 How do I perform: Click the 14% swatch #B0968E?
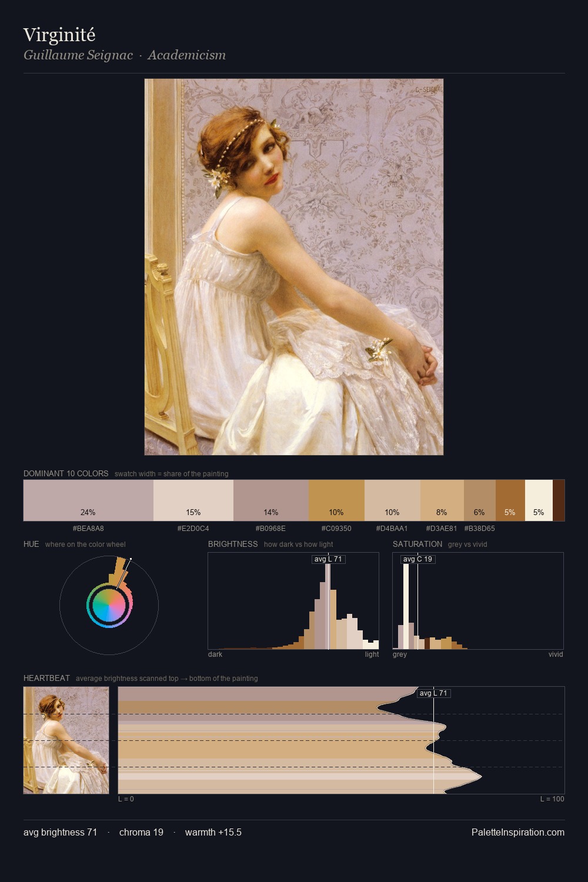pyautogui.click(x=271, y=500)
